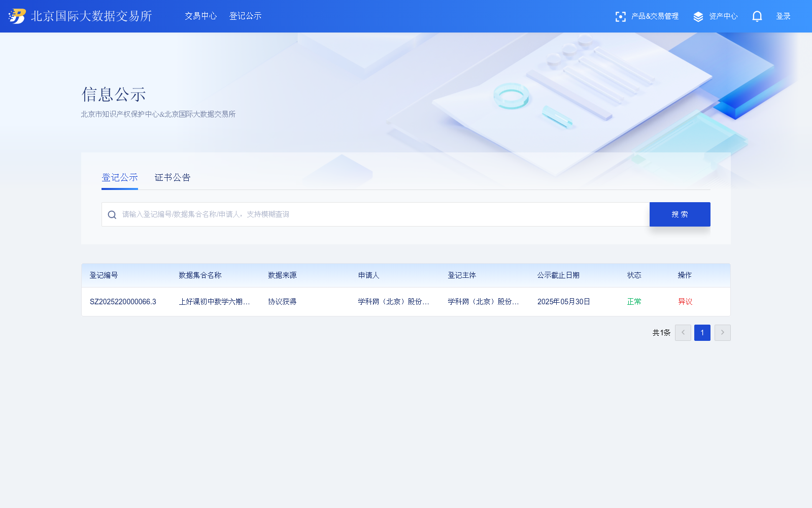The image size is (812, 508).
Task: Open 登记公示 in top navigation
Action: click(x=246, y=16)
